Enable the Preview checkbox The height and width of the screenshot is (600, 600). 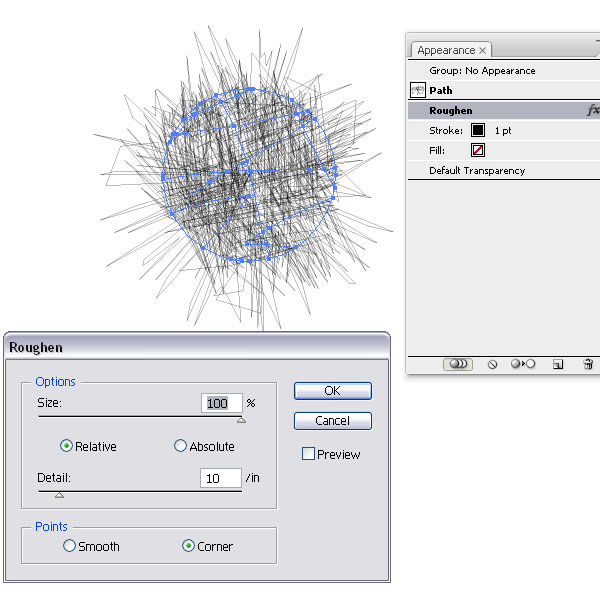click(308, 454)
